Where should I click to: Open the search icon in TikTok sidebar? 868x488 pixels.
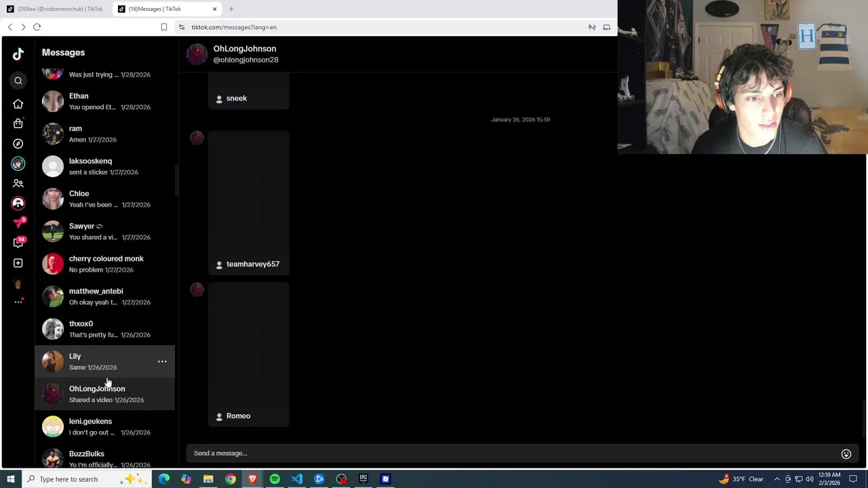18,81
